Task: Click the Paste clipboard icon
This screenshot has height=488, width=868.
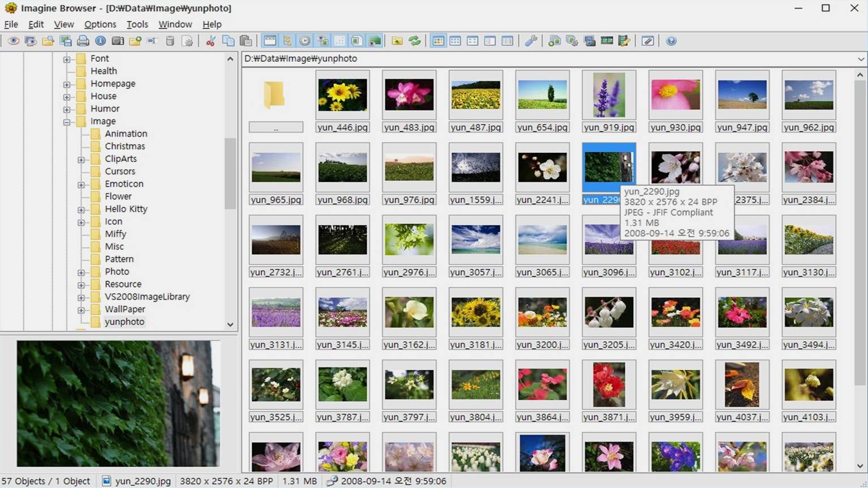Action: click(246, 41)
